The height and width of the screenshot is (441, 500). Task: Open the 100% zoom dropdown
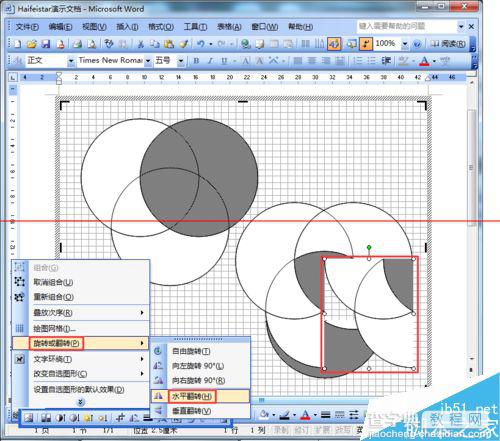coord(405,44)
